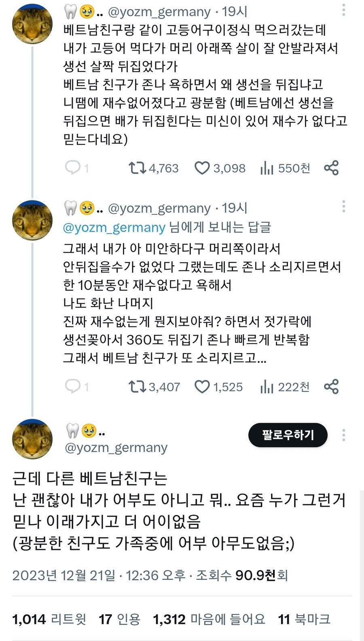Screen dimensions: 364x641
Task: View analytics showing 222천 views
Action: coord(267,387)
